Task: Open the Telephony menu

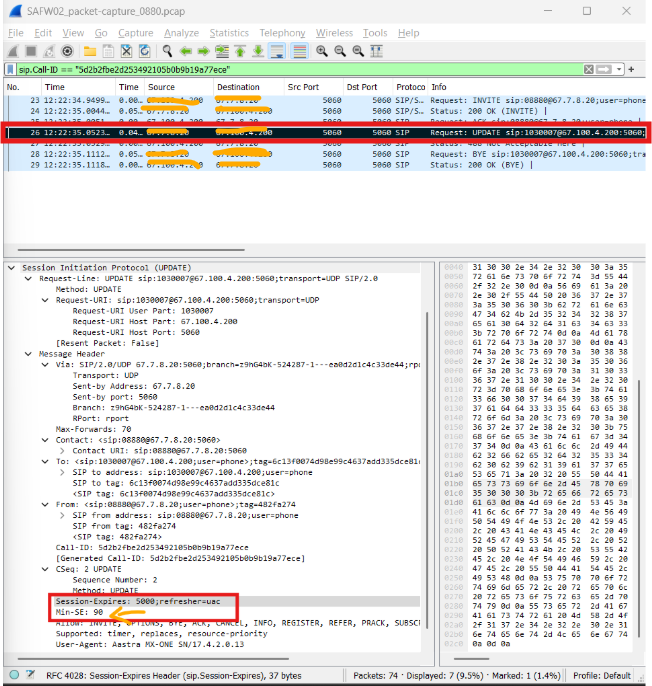Action: [282, 33]
